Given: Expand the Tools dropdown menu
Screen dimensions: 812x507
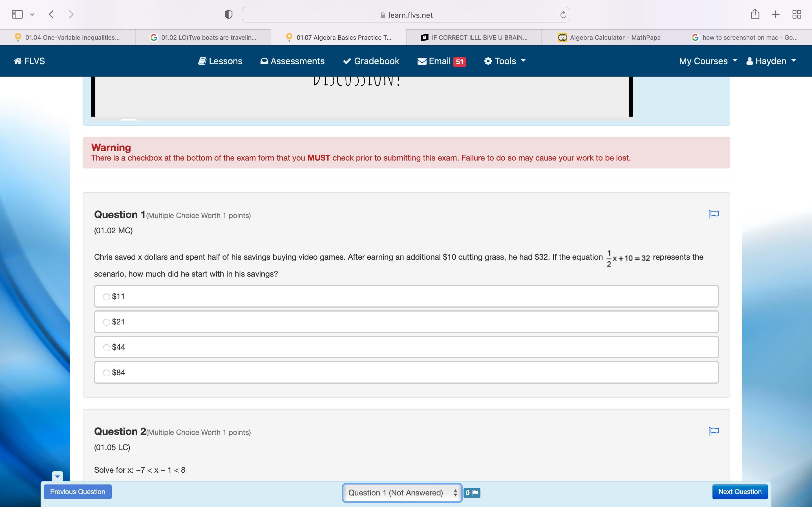Looking at the screenshot, I should pyautogui.click(x=505, y=61).
